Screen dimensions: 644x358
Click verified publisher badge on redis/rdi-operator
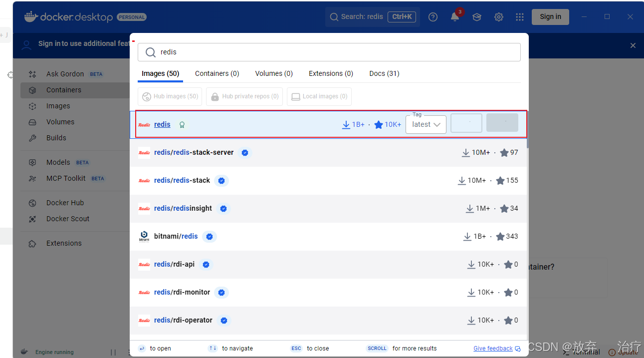click(224, 321)
